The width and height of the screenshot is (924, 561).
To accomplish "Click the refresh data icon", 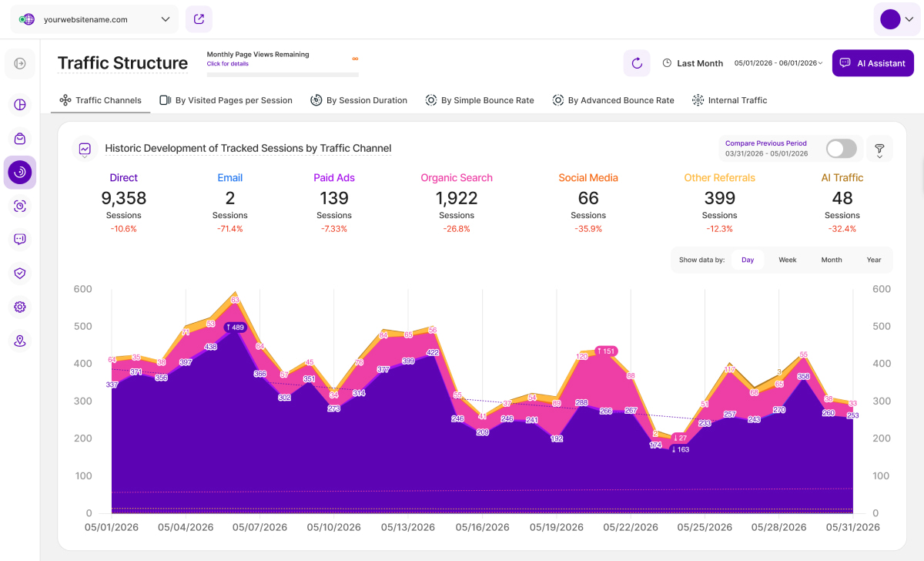I will click(637, 63).
